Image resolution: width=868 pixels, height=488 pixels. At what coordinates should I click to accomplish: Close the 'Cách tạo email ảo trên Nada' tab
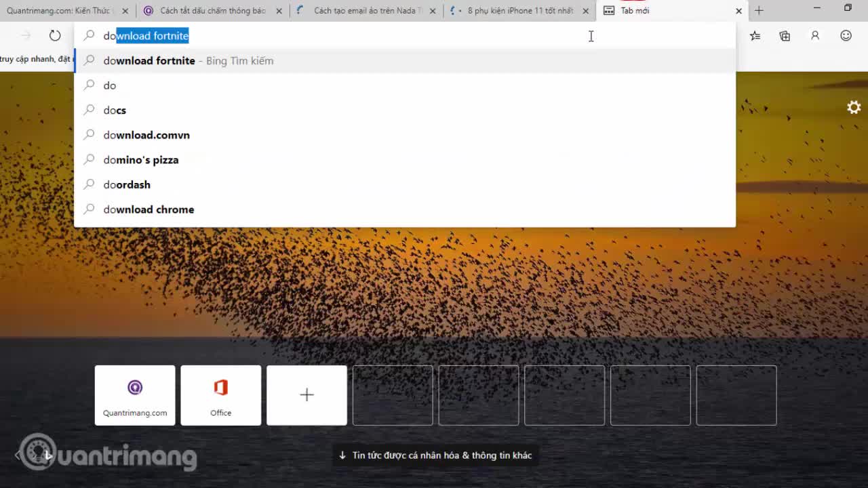(x=432, y=11)
